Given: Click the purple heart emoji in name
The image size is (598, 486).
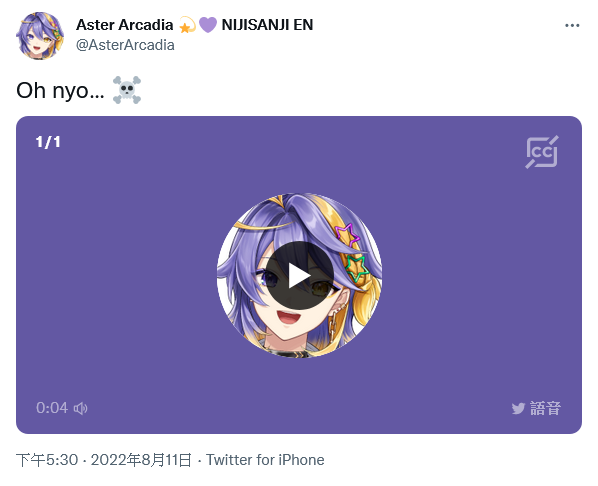Looking at the screenshot, I should pyautogui.click(x=208, y=25).
